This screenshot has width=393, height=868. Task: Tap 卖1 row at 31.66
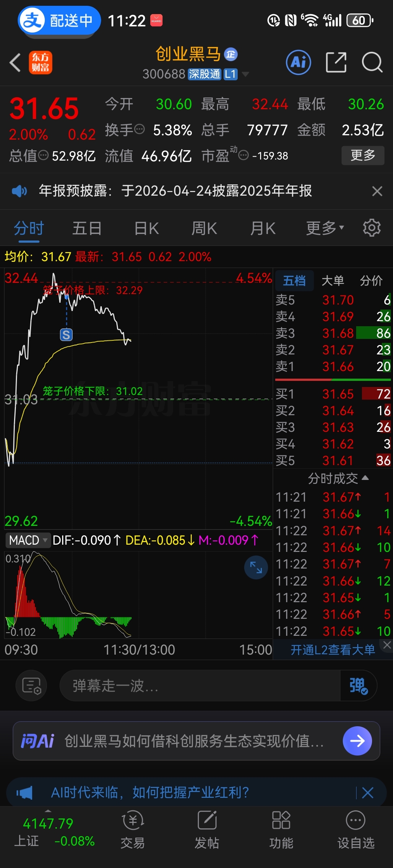tap(333, 366)
